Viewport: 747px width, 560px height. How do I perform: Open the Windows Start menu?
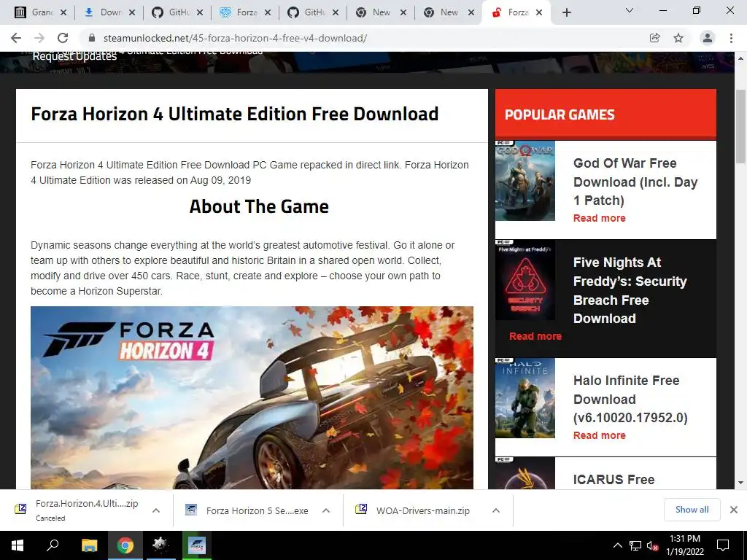click(18, 545)
